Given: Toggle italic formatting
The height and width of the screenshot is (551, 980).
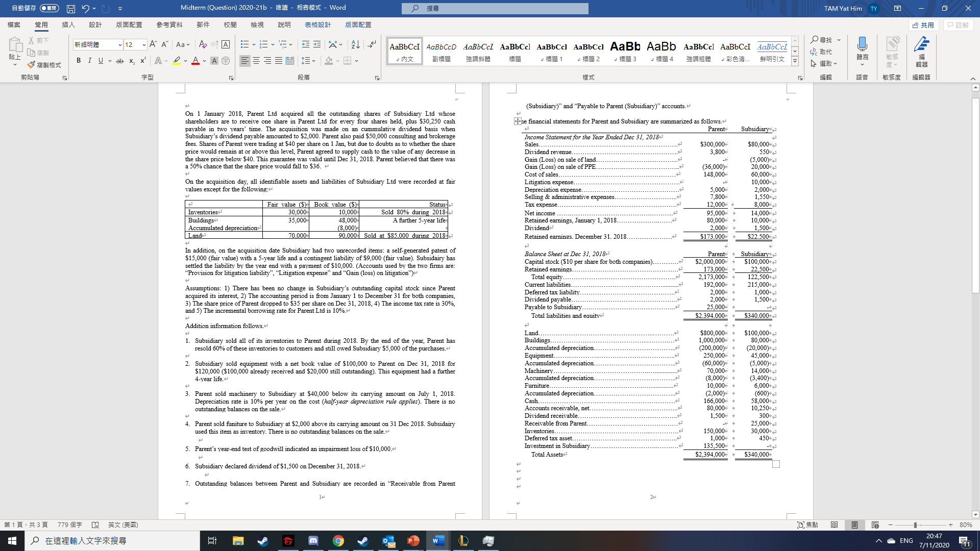Looking at the screenshot, I should (89, 60).
